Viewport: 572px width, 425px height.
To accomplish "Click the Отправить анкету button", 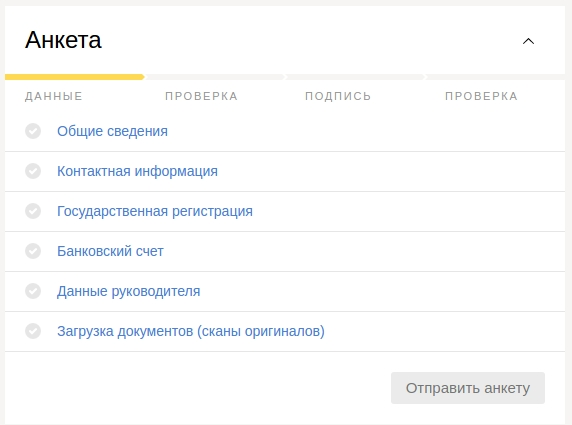I will (x=468, y=388).
